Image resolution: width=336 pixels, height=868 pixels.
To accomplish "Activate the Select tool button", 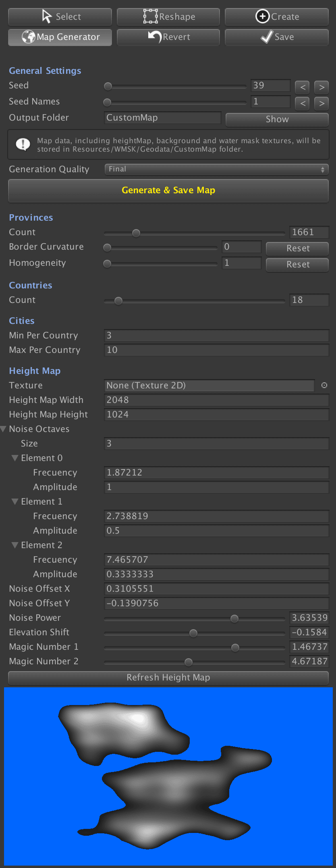I will coord(60,17).
